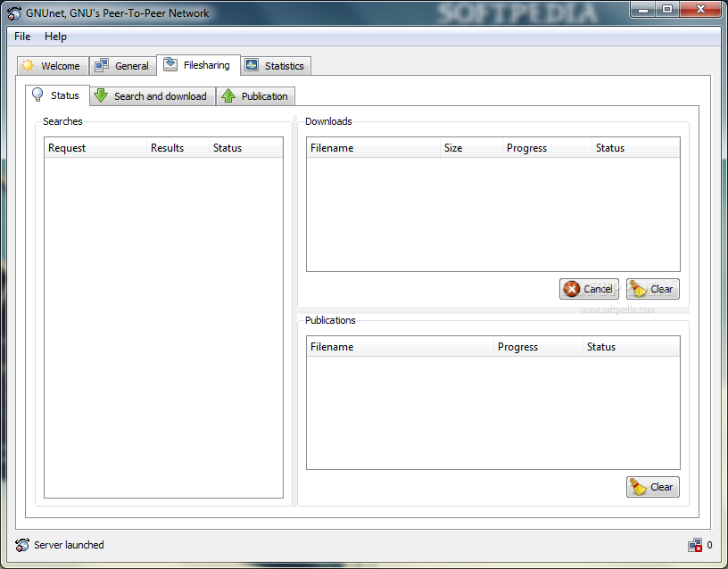Open the Search and download sub-tab
The image size is (728, 569).
(x=153, y=96)
